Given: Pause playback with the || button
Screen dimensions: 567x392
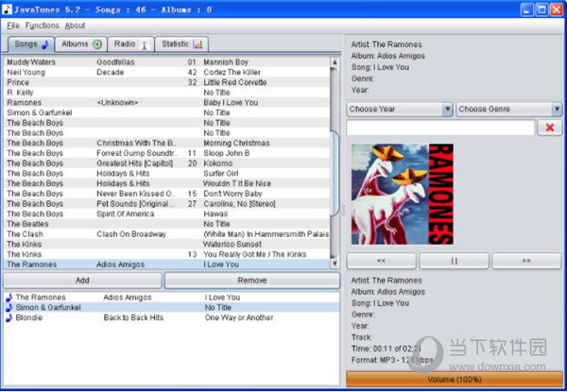Looking at the screenshot, I should pos(455,261).
